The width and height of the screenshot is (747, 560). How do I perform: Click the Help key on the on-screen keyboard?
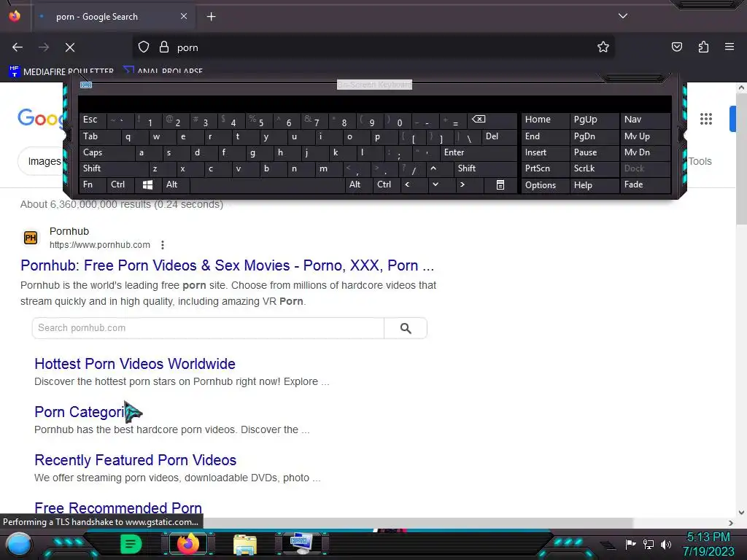[x=594, y=184]
